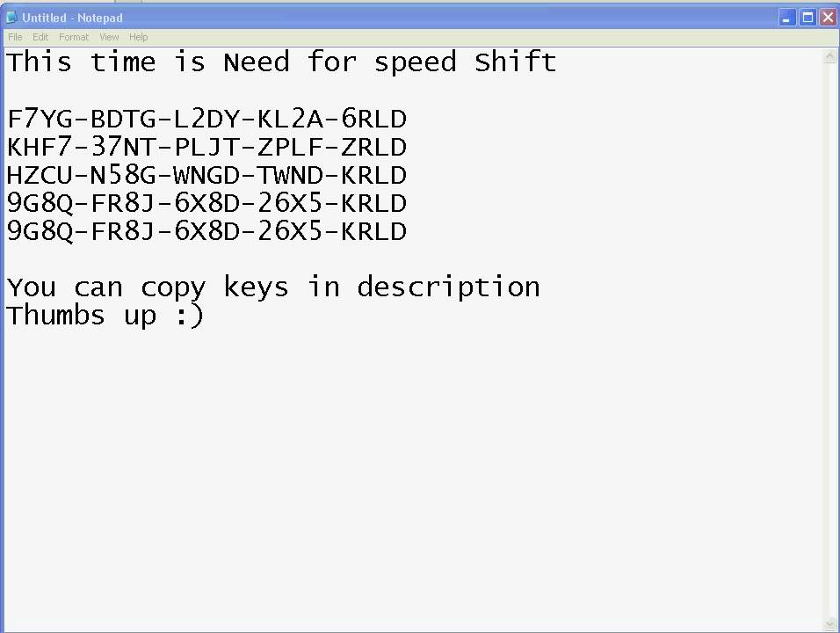Image resolution: width=840 pixels, height=633 pixels.
Task: Click the "You can copy keys in description" line
Action: (x=272, y=287)
